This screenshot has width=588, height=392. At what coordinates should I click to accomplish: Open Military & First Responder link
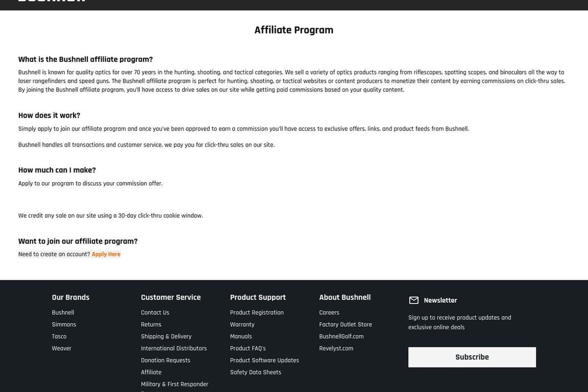(175, 384)
